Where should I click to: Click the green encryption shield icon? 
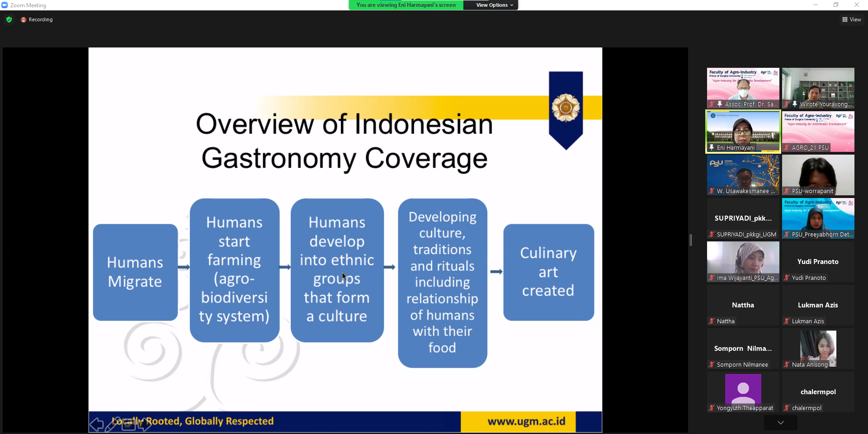pyautogui.click(x=9, y=19)
